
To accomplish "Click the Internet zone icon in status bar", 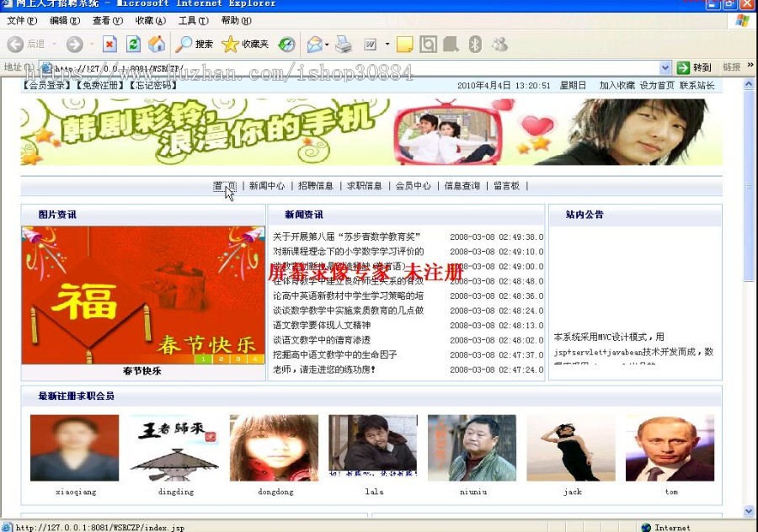I will [646, 526].
